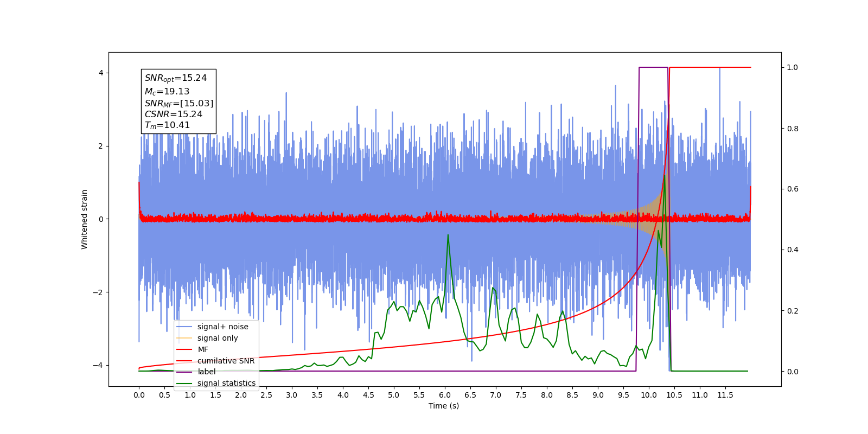Screen dimensions: 868x434
Task: Click the x-axis tick label 1.5
Action: [215, 395]
